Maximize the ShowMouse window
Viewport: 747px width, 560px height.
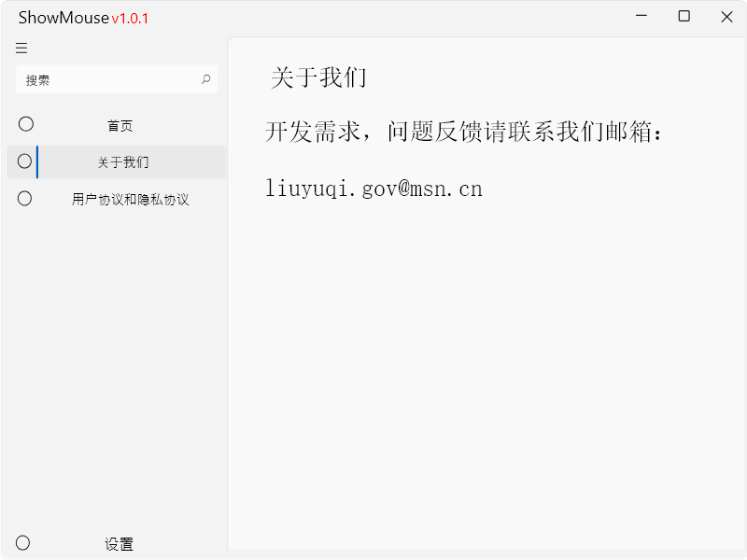pyautogui.click(x=684, y=17)
